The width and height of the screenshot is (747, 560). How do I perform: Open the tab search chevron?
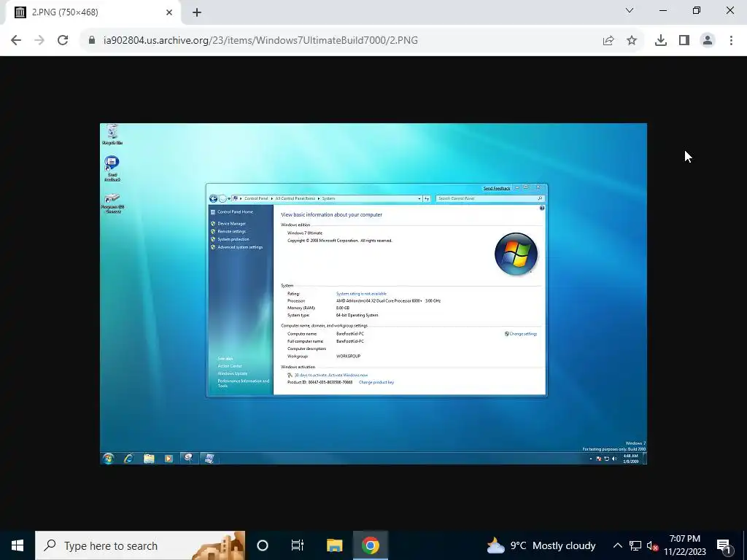pyautogui.click(x=630, y=10)
